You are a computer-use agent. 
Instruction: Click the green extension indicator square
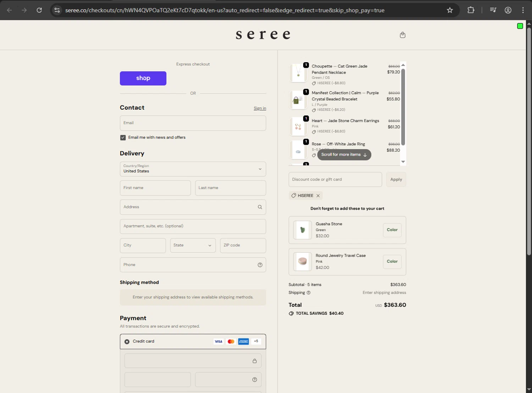[520, 26]
